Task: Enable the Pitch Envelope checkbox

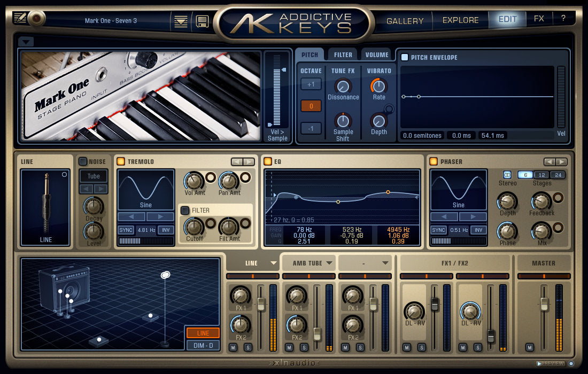Action: pyautogui.click(x=405, y=57)
